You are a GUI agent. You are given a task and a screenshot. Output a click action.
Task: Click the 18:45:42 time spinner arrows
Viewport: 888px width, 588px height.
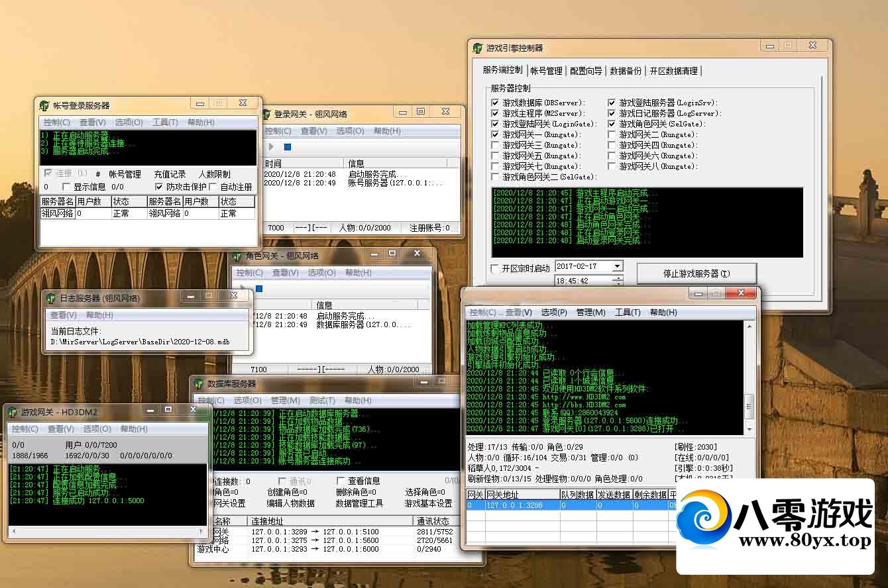click(x=618, y=281)
